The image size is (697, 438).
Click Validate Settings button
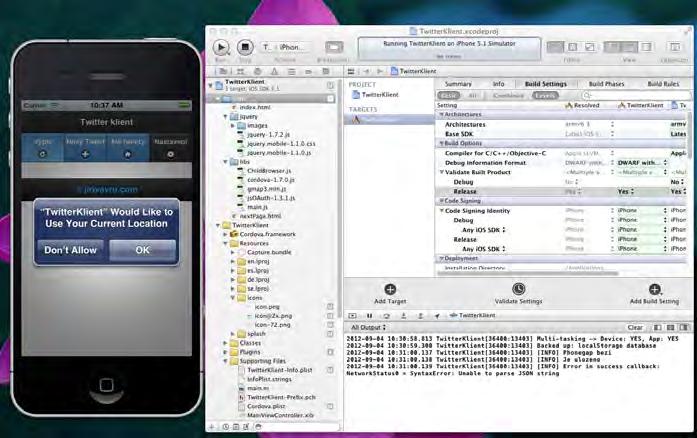pos(518,294)
